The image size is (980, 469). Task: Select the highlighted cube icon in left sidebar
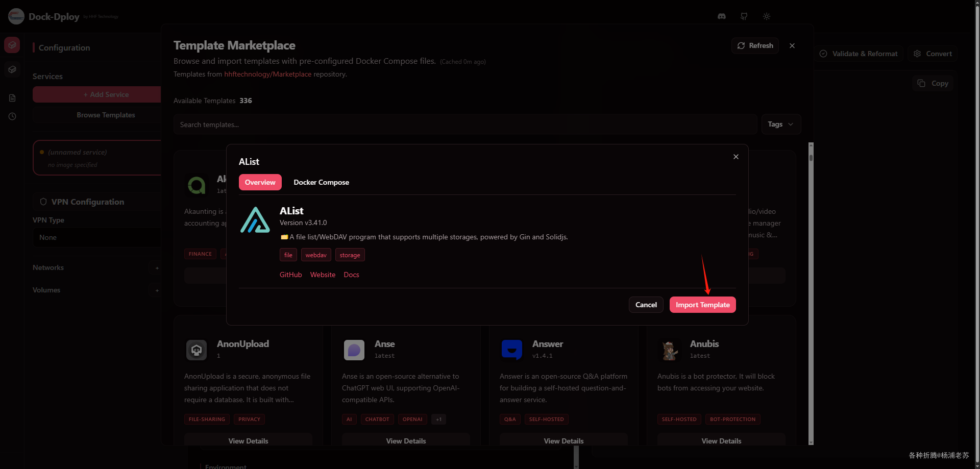pyautogui.click(x=12, y=45)
